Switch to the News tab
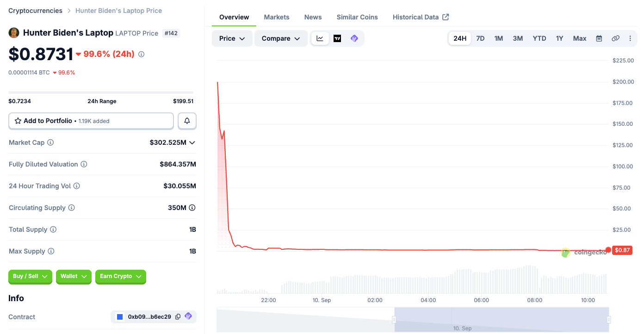Screen dimensions: 644x334 click(x=313, y=17)
